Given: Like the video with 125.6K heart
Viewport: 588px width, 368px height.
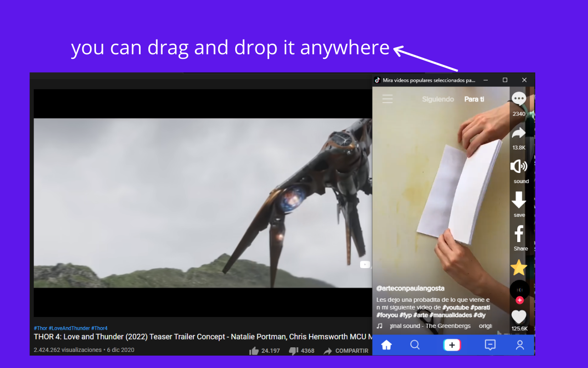Looking at the screenshot, I should [x=519, y=317].
